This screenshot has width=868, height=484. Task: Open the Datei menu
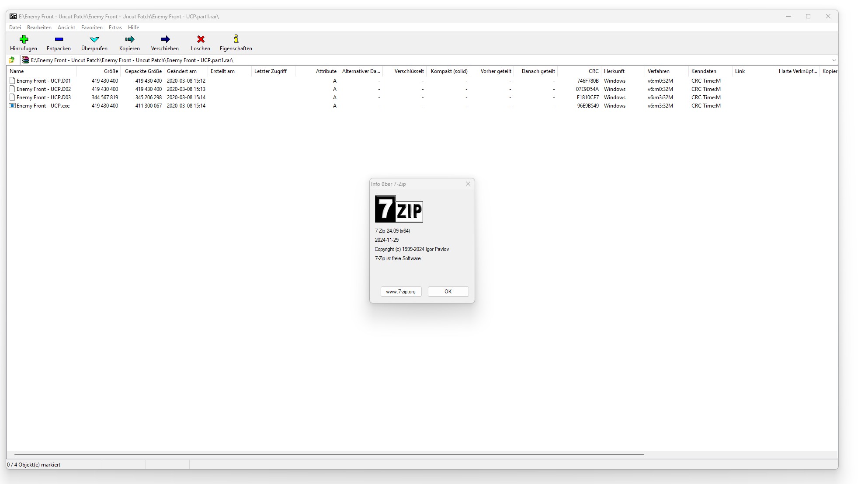[15, 28]
